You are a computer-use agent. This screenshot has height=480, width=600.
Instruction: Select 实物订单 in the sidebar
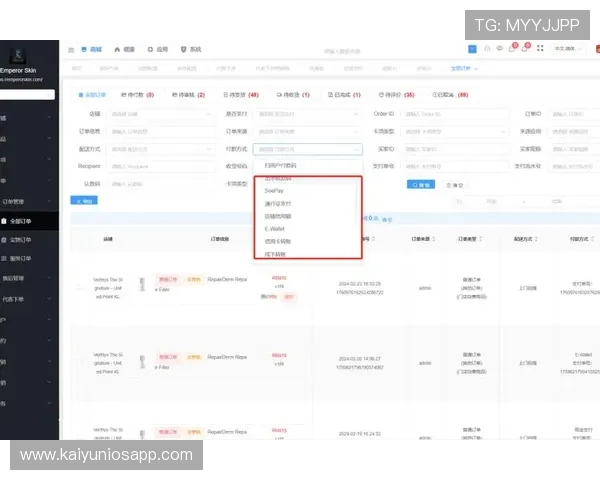pos(27,240)
